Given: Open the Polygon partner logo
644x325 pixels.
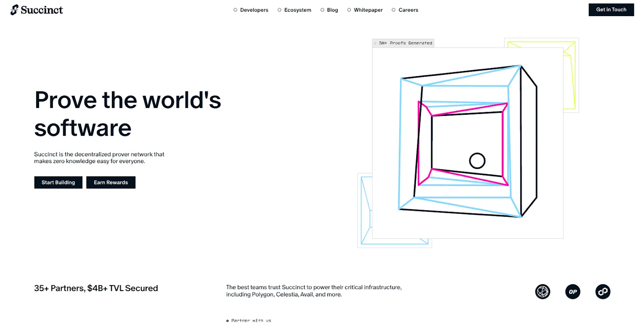Looking at the screenshot, I should [603, 292].
